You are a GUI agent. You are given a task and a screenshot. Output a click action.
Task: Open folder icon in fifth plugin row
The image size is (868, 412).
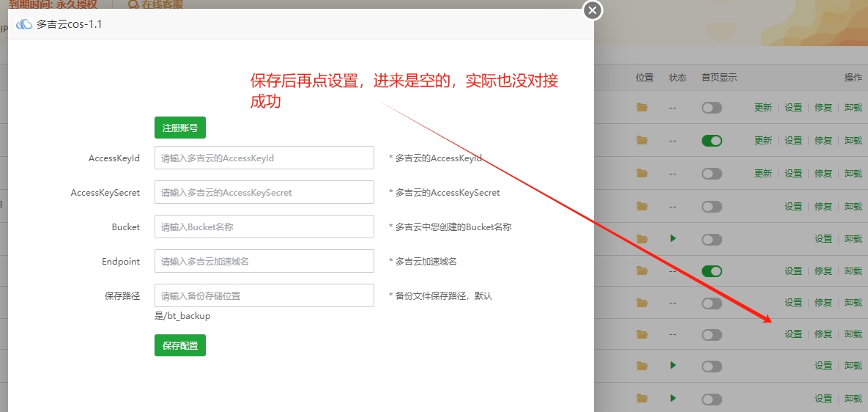click(642, 239)
